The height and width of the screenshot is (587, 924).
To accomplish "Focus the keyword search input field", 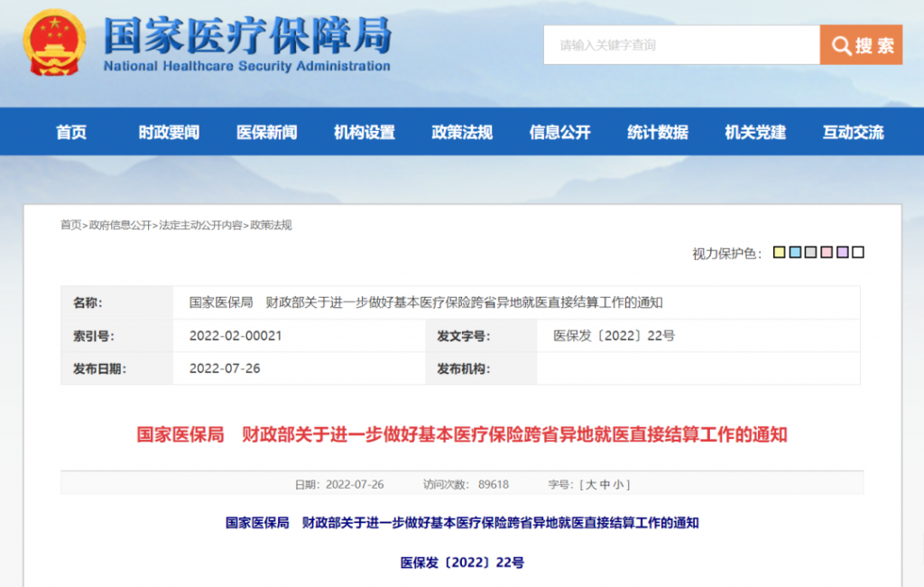I will (x=681, y=45).
